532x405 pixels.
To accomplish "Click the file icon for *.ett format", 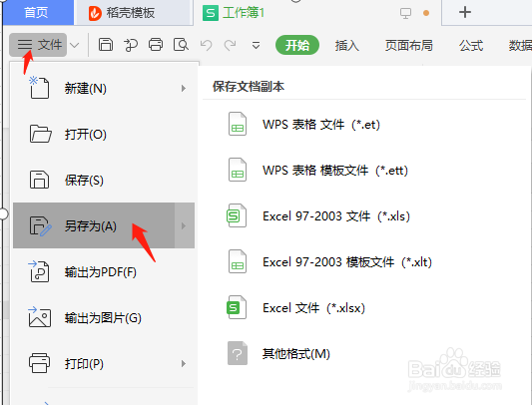I will [238, 170].
